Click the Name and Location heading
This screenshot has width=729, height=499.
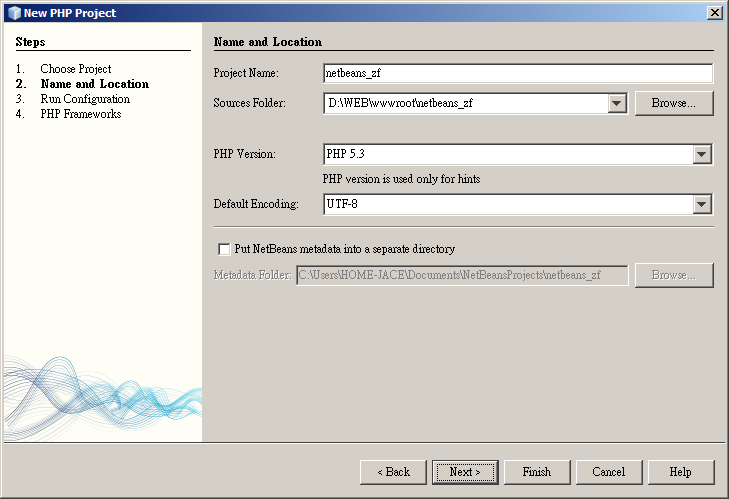[x=268, y=42]
